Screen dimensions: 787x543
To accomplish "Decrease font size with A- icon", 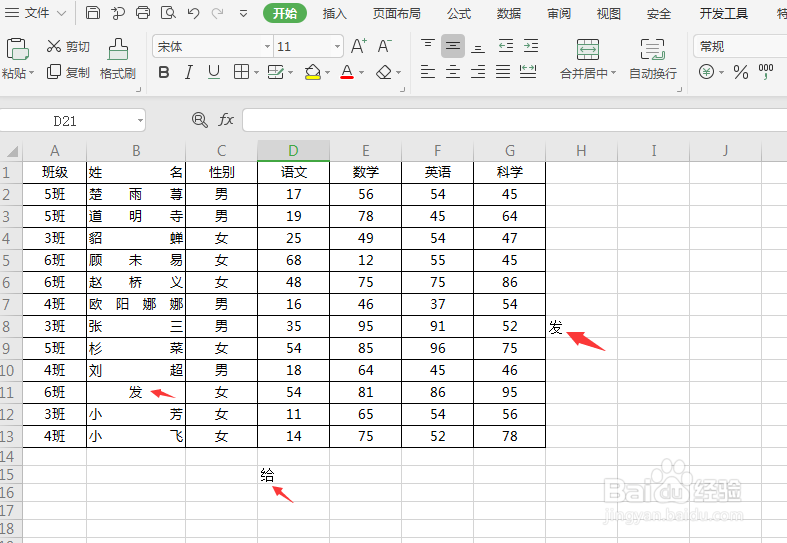I will pyautogui.click(x=384, y=46).
